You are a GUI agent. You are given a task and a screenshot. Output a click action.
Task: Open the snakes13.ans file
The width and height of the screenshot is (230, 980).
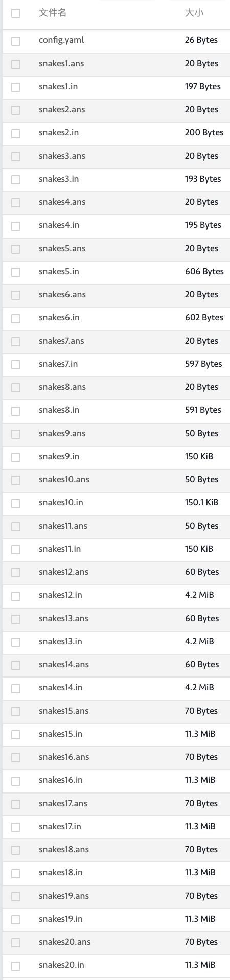pos(63,618)
